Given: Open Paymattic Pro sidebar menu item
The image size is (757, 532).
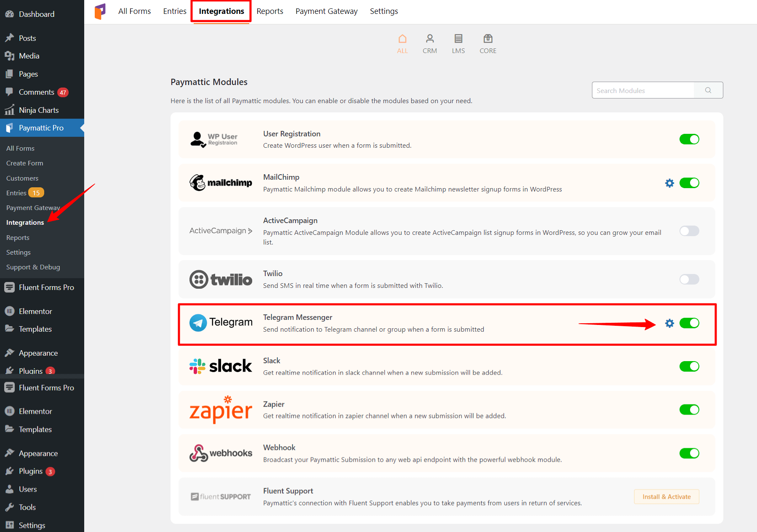Looking at the screenshot, I should click(x=42, y=128).
